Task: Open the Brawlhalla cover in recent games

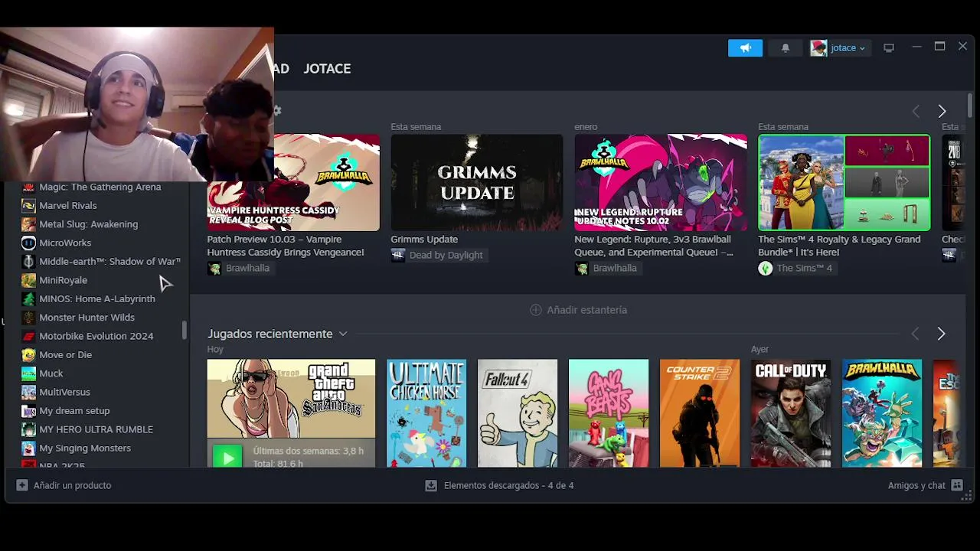Action: click(x=882, y=413)
